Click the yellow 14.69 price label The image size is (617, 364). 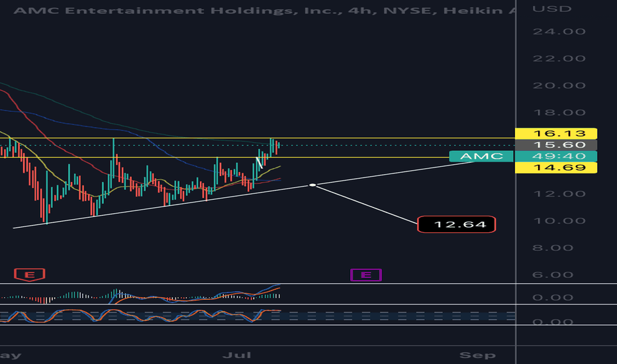(x=556, y=167)
